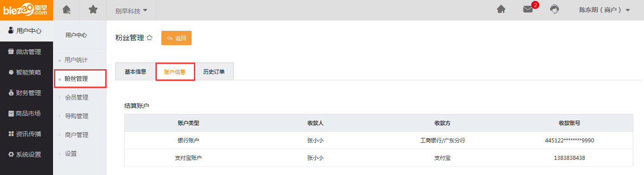Click the orange 返回 button
The width and height of the screenshot is (644, 175).
point(176,38)
